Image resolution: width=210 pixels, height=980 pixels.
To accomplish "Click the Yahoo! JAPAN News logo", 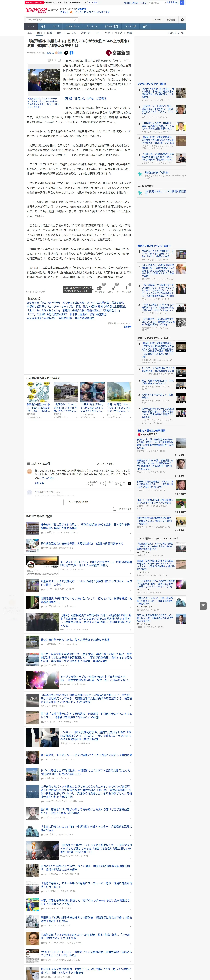I will 42,10.
